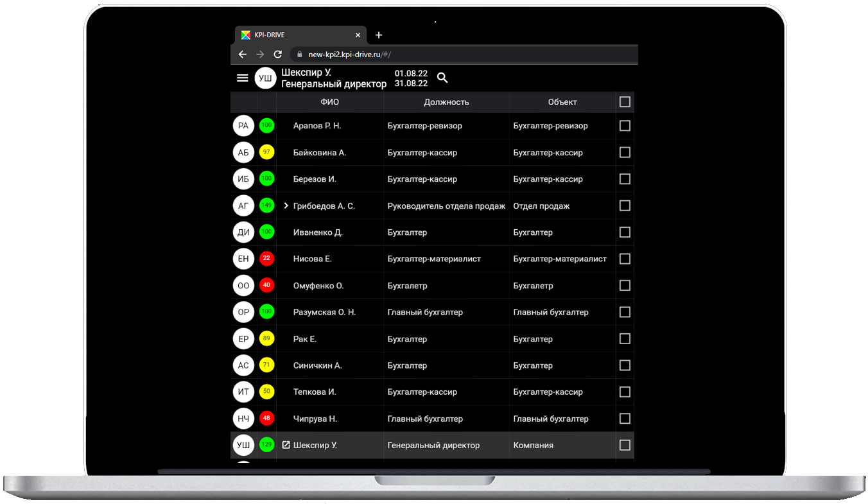Screen dimensions: 868x504
Task: Sort by the ФИО column header
Action: click(x=330, y=102)
